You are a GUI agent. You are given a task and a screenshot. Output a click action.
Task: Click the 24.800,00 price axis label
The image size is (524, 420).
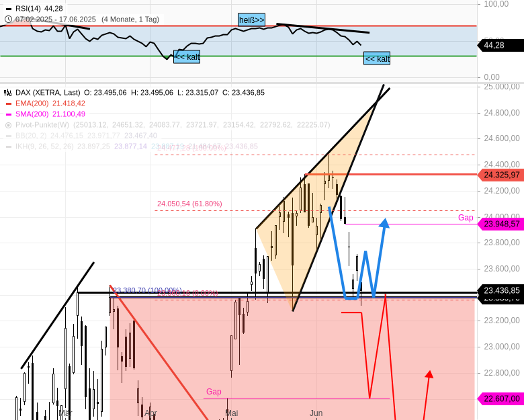(502, 113)
